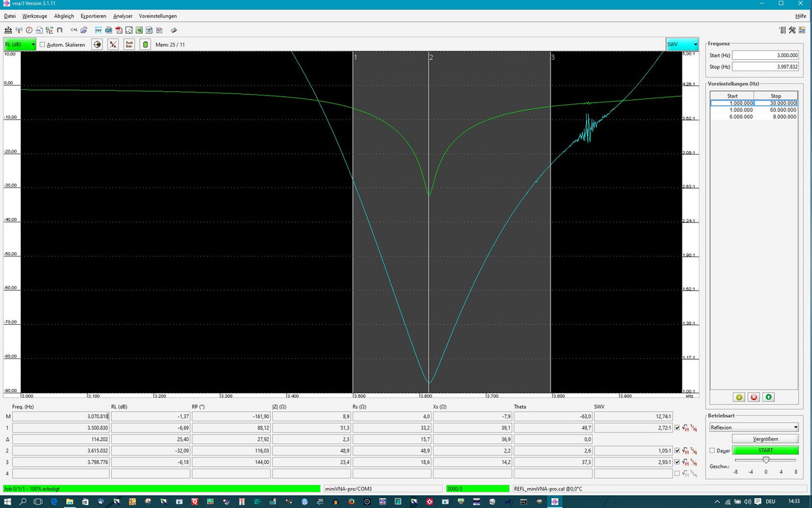
Task: Click the green battery status icon
Action: click(x=145, y=45)
